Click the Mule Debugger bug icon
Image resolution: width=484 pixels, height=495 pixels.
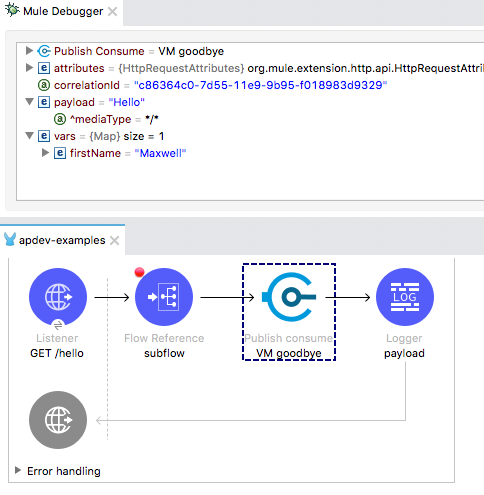[12, 10]
